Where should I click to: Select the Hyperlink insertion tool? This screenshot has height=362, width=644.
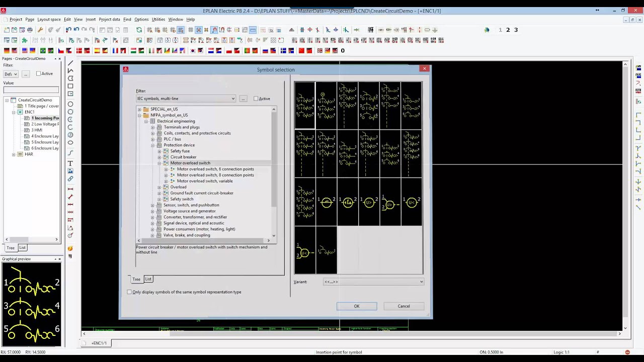point(70,178)
